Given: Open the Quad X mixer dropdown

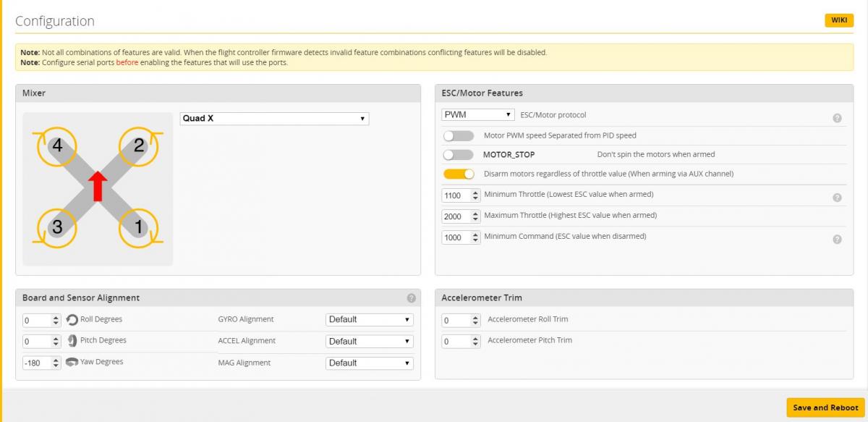Looking at the screenshot, I should pos(274,118).
